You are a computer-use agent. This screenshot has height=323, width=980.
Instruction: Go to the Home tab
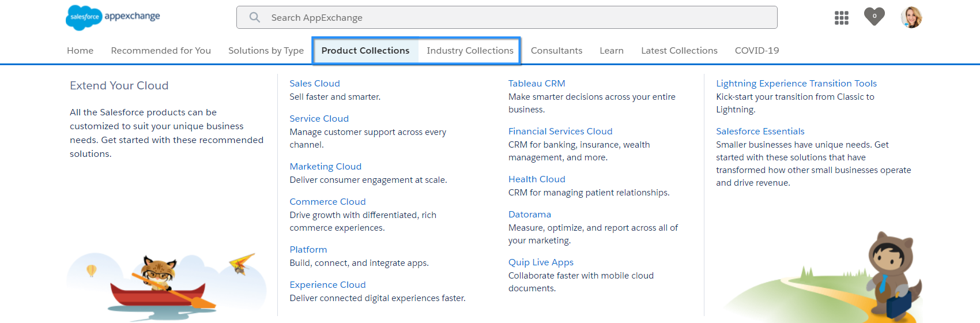pos(80,51)
